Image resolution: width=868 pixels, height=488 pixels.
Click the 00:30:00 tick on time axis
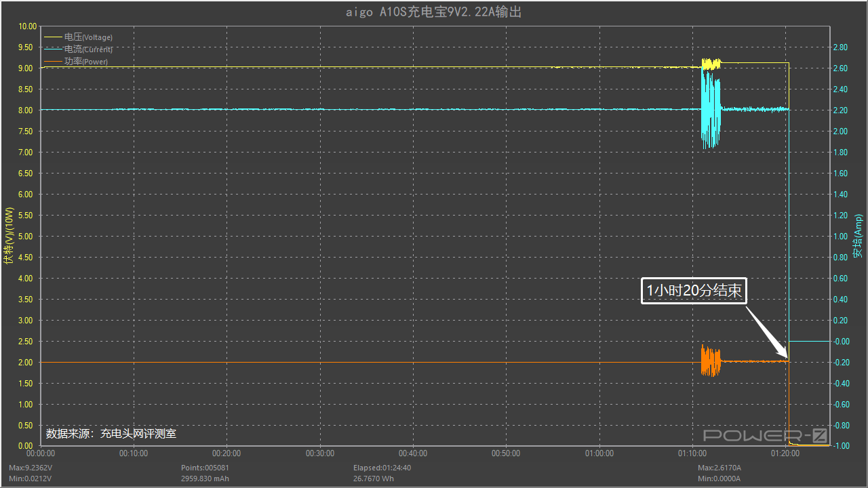pos(320,453)
